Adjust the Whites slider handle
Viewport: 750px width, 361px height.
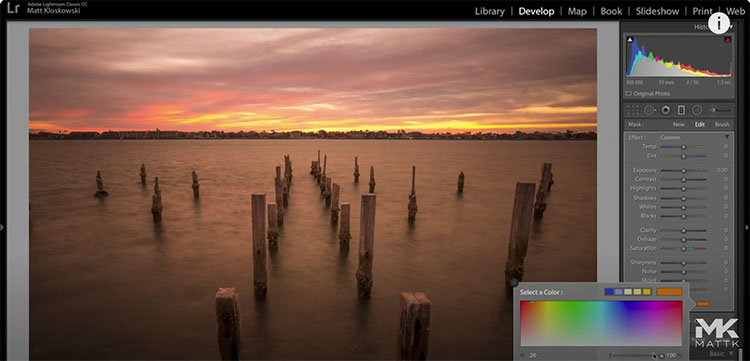(x=684, y=207)
